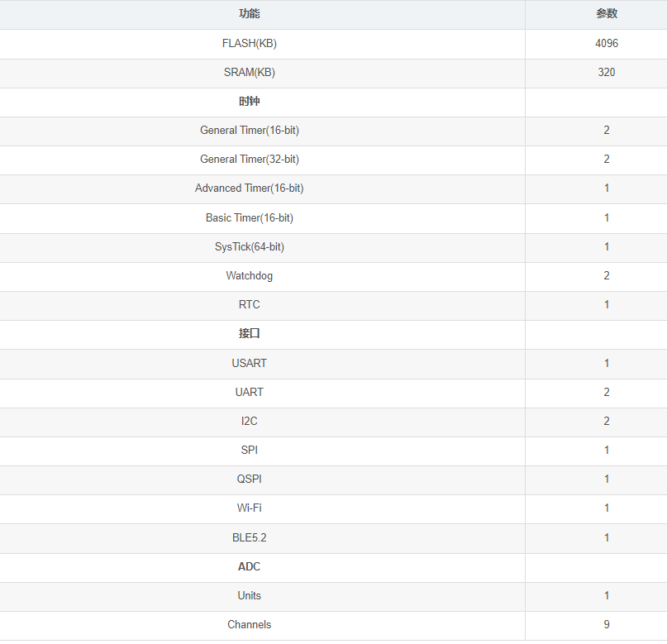Select the Wi-Fi row label
Image resolution: width=667 pixels, height=644 pixels.
250,508
